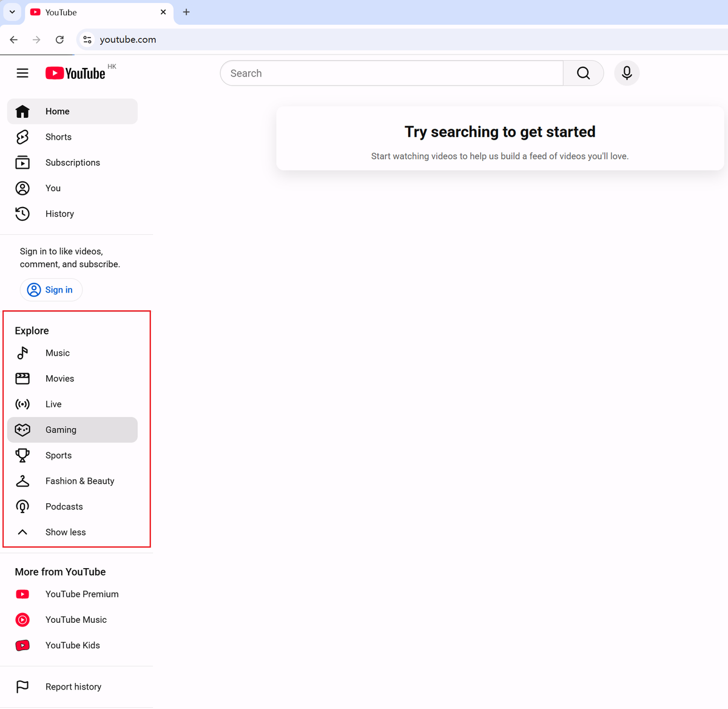
Task: Open Podcasts under Explore
Action: pos(72,506)
